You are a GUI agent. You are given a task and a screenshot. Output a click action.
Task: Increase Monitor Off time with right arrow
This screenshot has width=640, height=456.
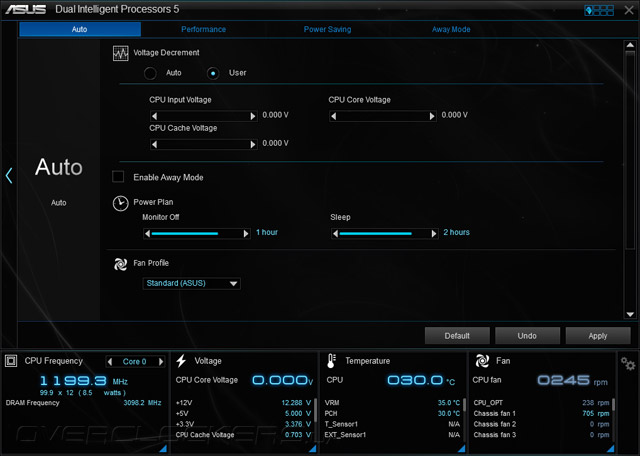coord(246,234)
